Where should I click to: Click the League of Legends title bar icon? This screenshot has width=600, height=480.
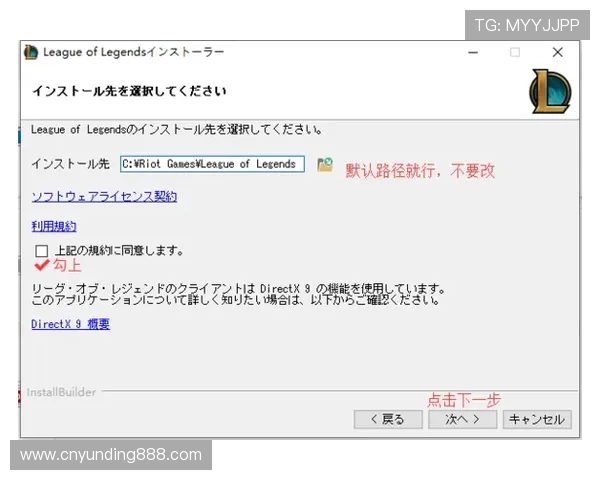[31, 52]
